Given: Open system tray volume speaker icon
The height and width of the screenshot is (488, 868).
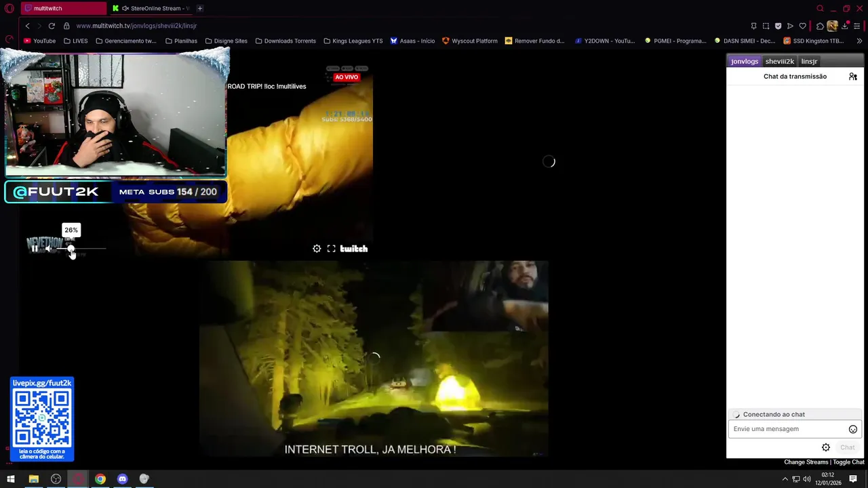Looking at the screenshot, I should [807, 479].
